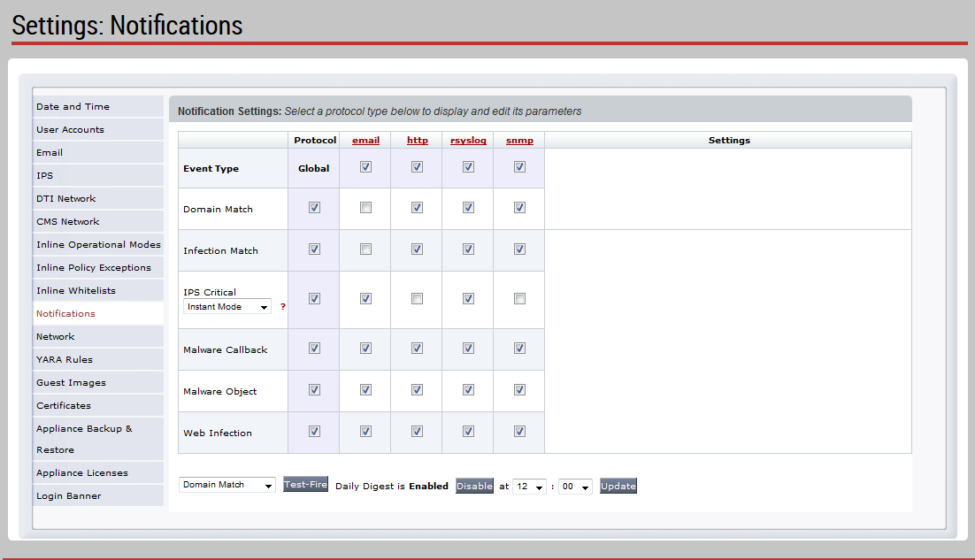Screen dimensions: 975x560
Task: Toggle snmp for Malware Callback
Action: 520,349
